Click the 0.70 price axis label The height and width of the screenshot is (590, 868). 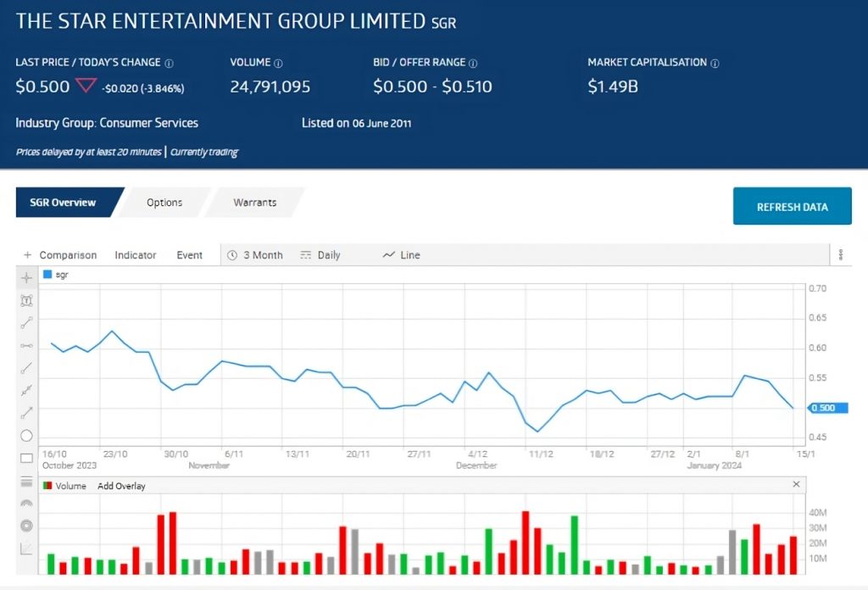click(x=817, y=288)
